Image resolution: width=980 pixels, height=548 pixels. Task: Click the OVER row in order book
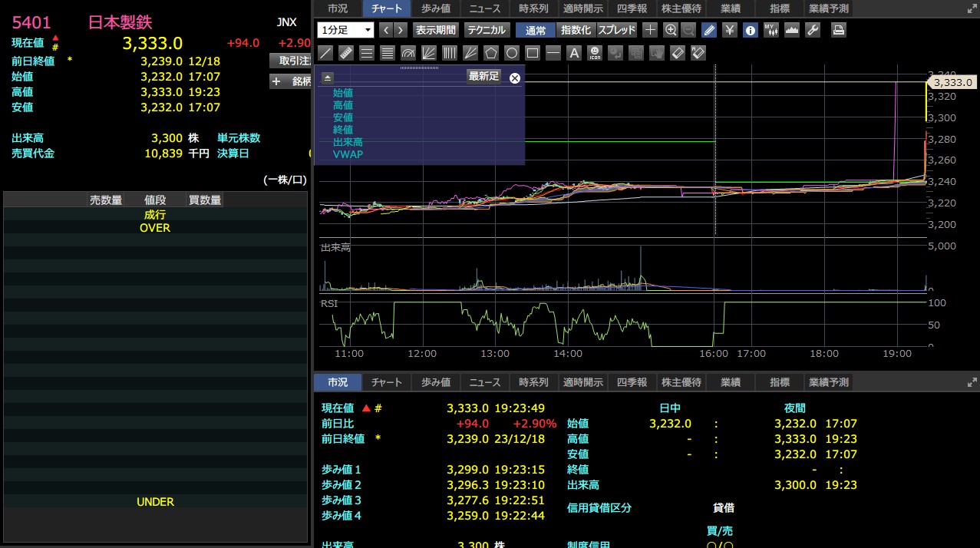[x=155, y=228]
